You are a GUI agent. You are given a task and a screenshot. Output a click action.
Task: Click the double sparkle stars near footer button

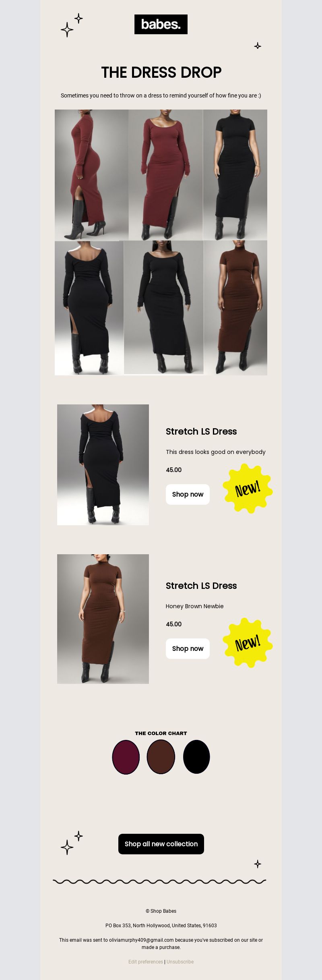click(x=72, y=843)
